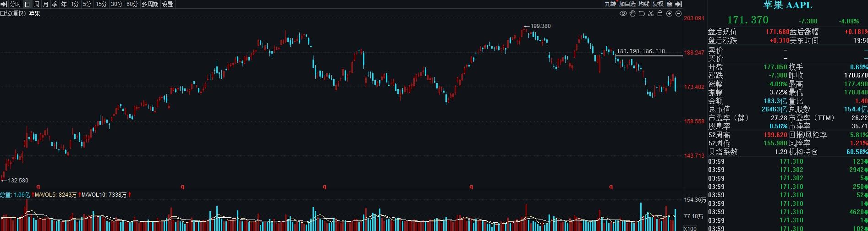
Task: Click 加自选 to add to watchlist
Action: pyautogui.click(x=627, y=4)
